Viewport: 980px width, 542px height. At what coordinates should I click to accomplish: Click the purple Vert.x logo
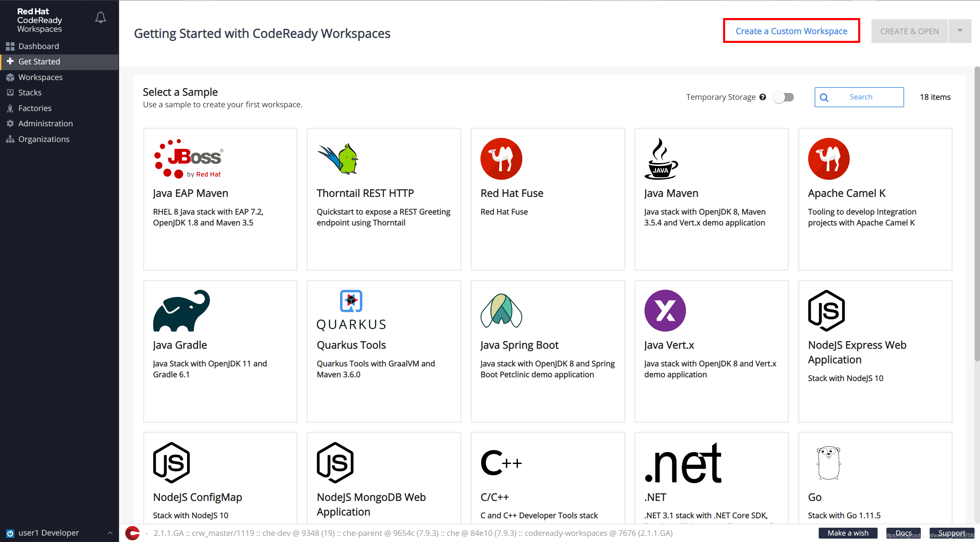click(x=665, y=310)
